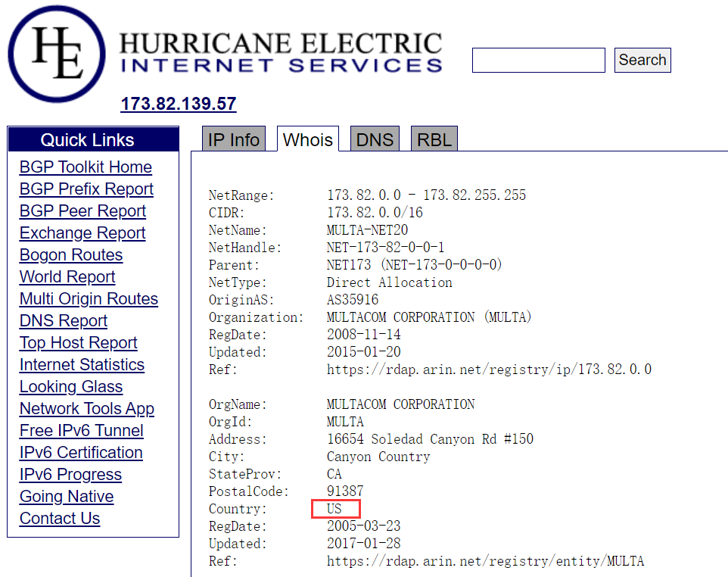Click the Quick Links header
The width and height of the screenshot is (728, 577).
(93, 139)
